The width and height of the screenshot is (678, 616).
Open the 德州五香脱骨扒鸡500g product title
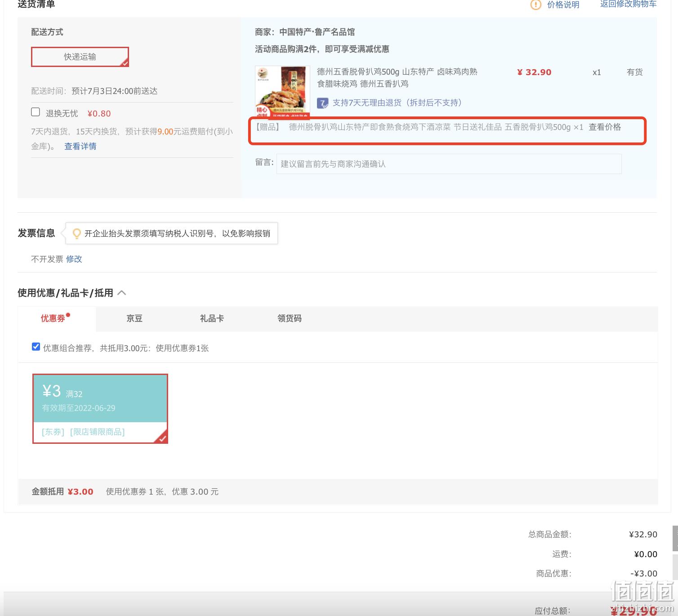tap(397, 77)
